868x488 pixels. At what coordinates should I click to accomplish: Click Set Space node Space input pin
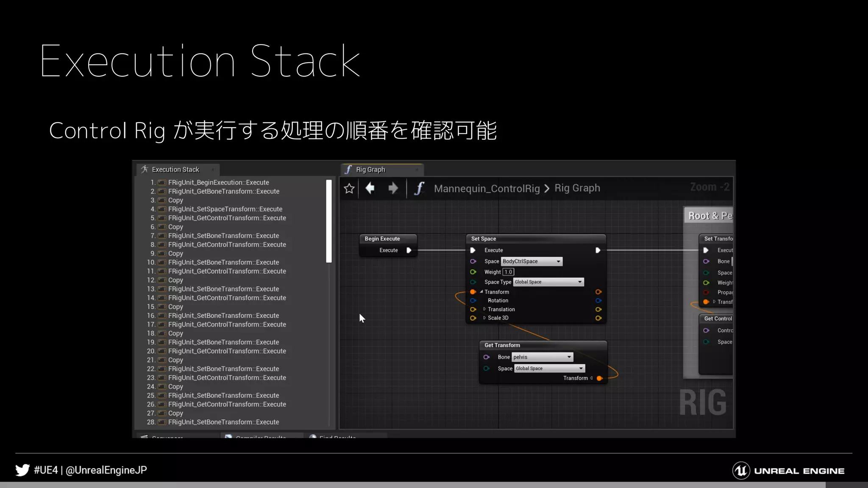[473, 261]
